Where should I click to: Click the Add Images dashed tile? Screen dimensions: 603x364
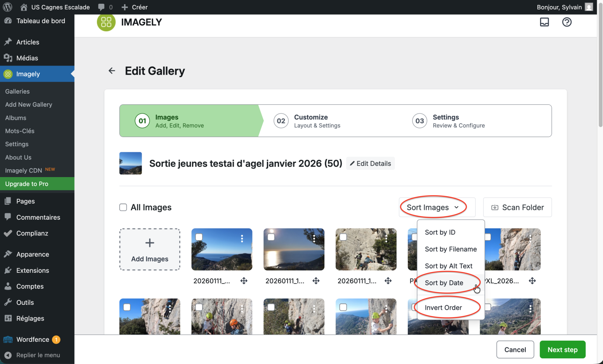[150, 249]
